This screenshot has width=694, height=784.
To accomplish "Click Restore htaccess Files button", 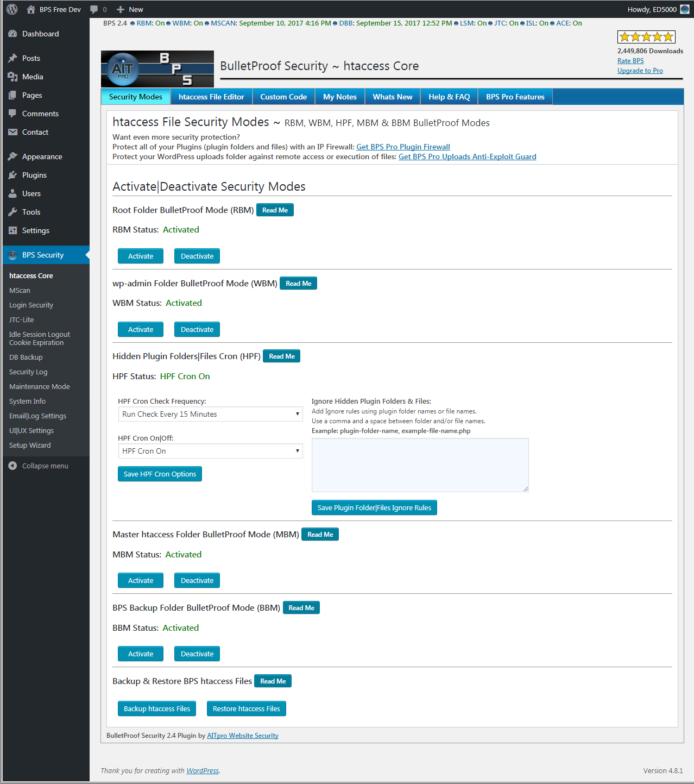I will point(247,708).
